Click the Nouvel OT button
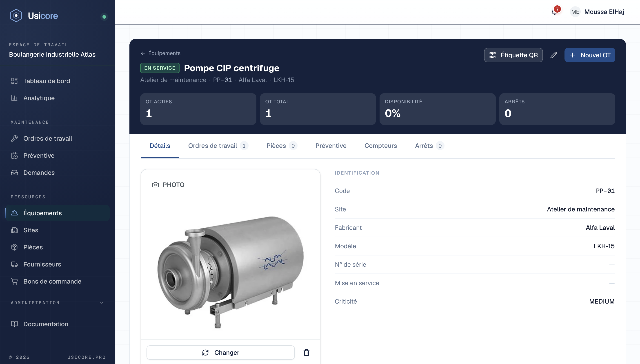This screenshot has width=640, height=364. click(x=590, y=55)
